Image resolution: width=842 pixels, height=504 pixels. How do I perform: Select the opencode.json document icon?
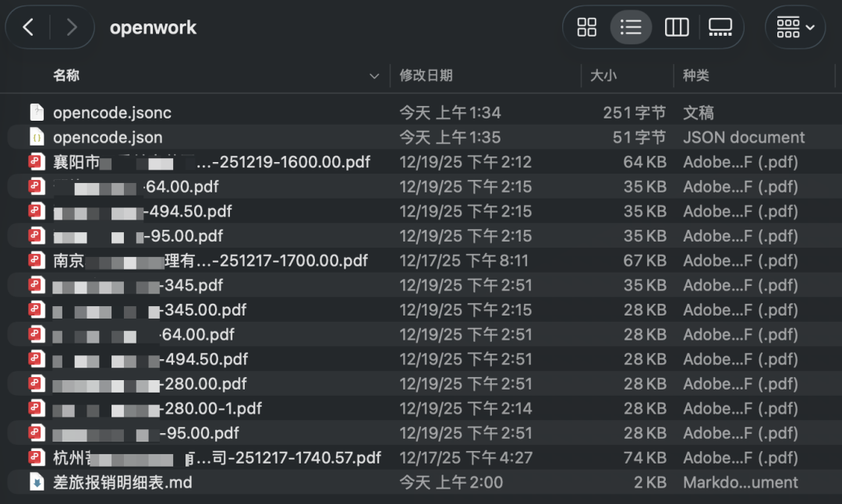pyautogui.click(x=37, y=138)
